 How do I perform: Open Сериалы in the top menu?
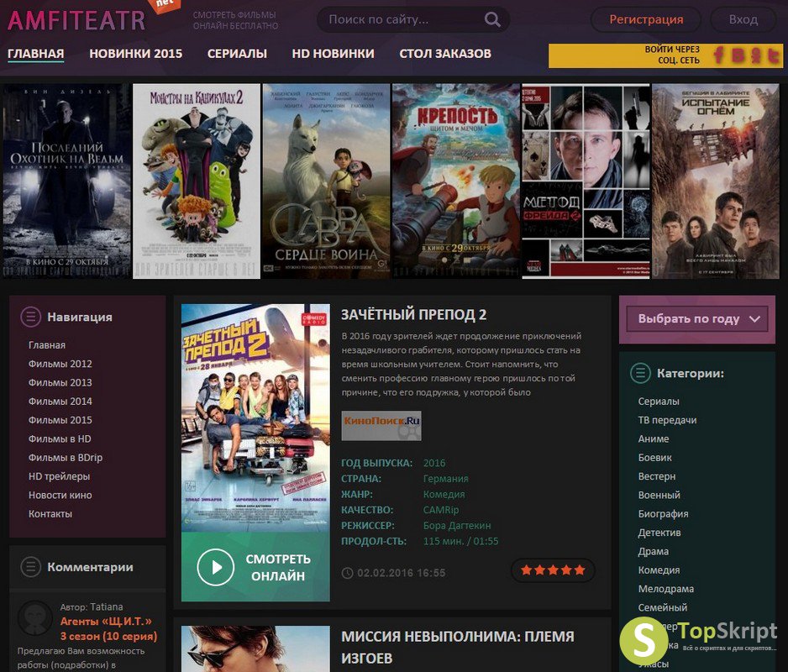[237, 53]
